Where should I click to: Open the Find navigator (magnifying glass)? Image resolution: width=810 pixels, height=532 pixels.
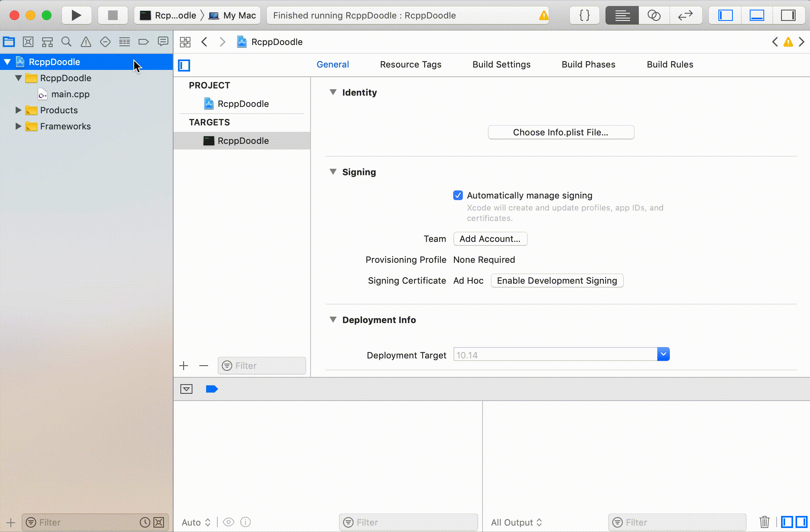coord(67,41)
